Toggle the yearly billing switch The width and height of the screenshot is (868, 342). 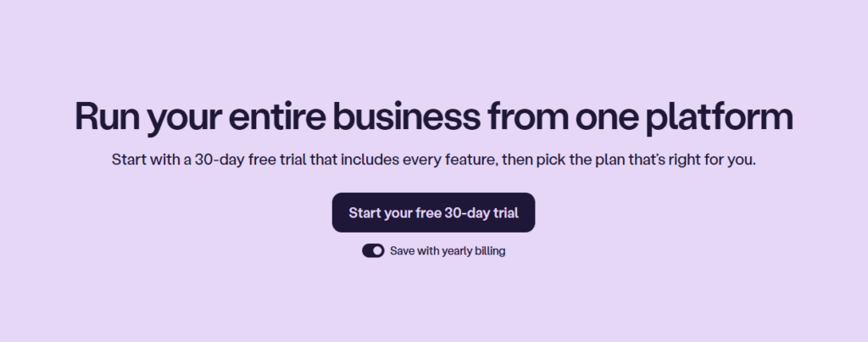373,251
